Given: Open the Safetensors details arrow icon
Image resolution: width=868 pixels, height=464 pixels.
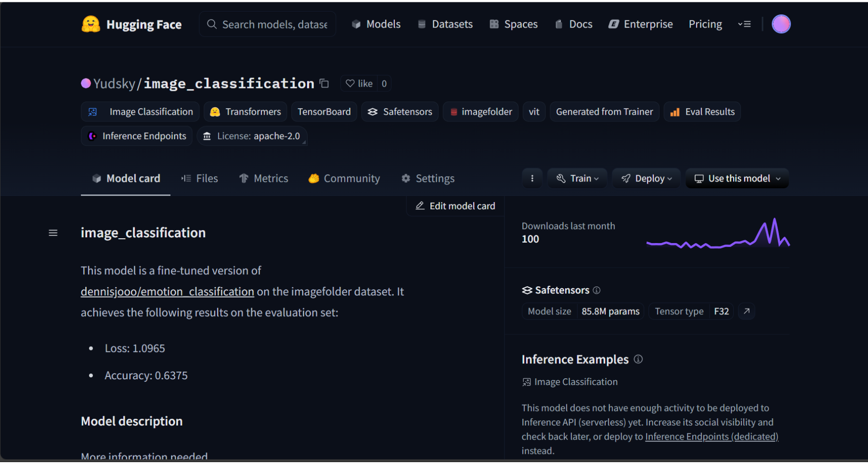Looking at the screenshot, I should pos(746,311).
